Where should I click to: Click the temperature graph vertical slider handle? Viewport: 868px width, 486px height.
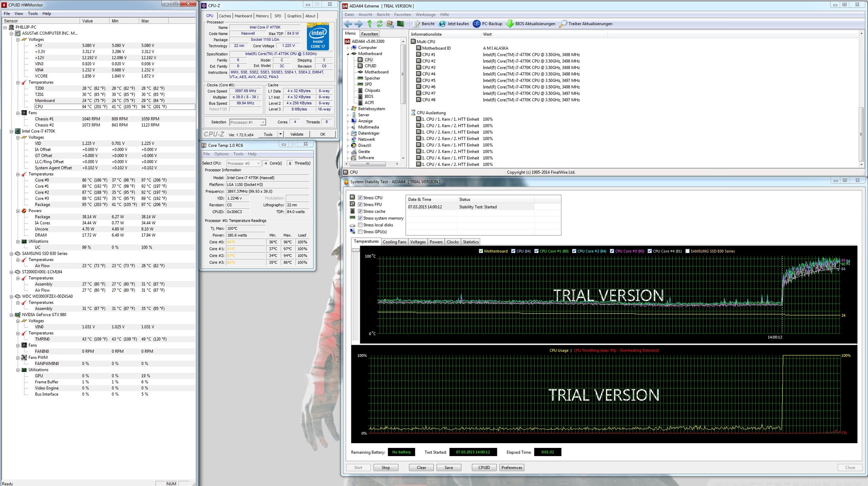356,250
